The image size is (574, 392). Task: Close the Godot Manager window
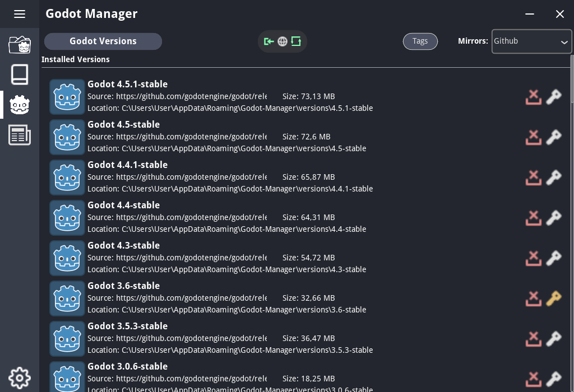click(x=560, y=14)
